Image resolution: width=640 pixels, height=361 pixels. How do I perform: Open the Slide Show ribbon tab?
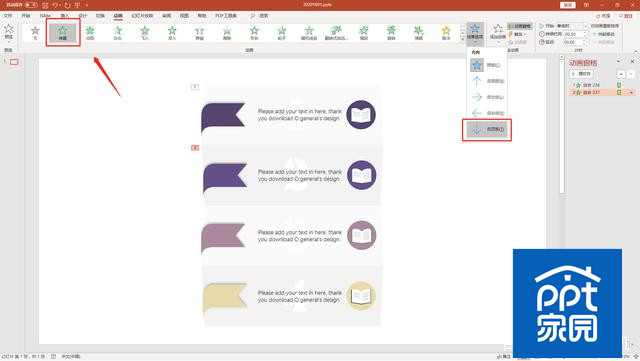[142, 16]
